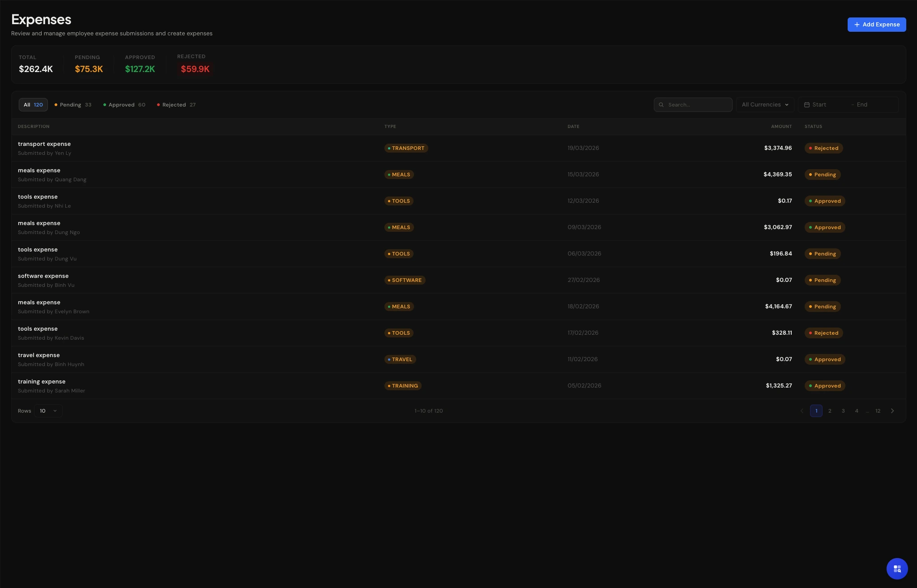Select the All expenses tab

33,105
